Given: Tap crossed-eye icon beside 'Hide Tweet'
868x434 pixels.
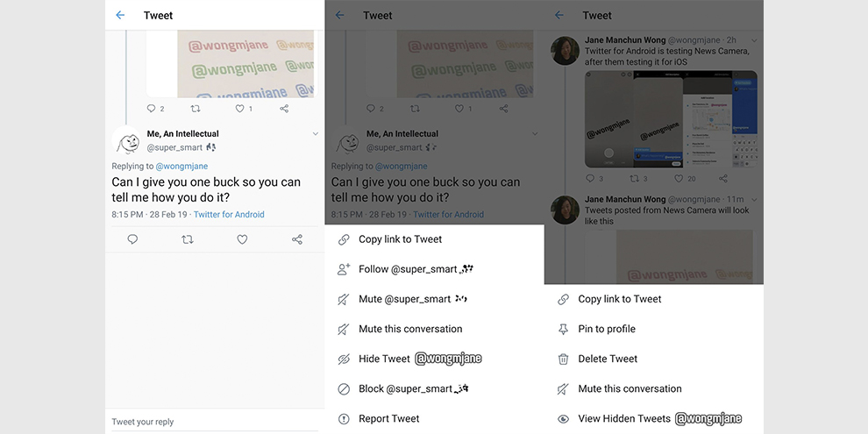Looking at the screenshot, I should point(344,359).
